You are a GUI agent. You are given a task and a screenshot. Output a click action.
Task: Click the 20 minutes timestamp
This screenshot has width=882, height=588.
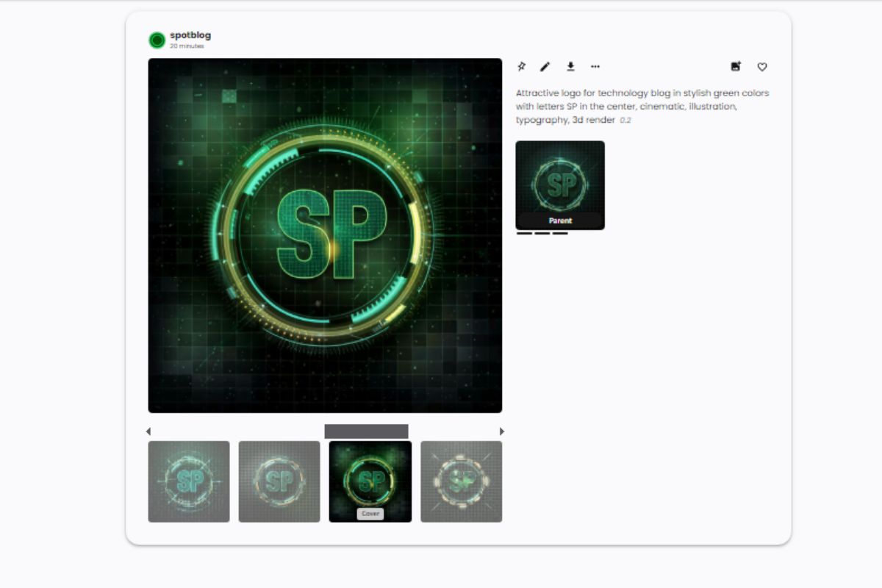(187, 46)
